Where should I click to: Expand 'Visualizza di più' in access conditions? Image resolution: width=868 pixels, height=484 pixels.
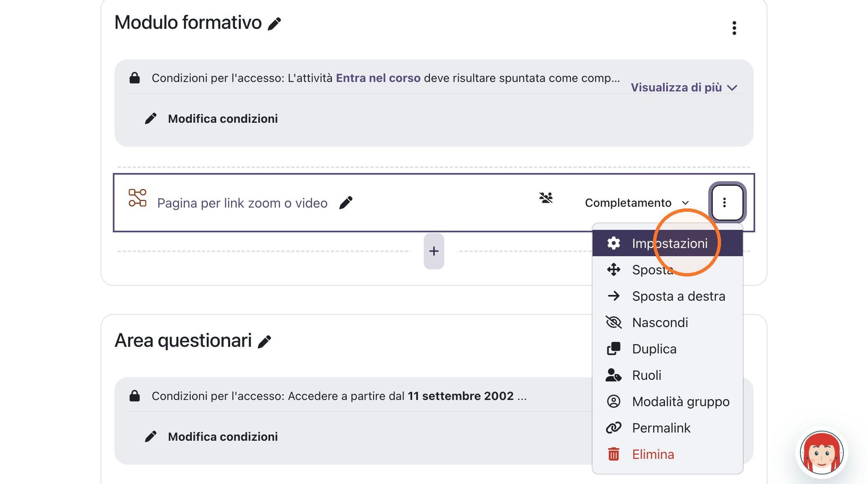pyautogui.click(x=684, y=87)
